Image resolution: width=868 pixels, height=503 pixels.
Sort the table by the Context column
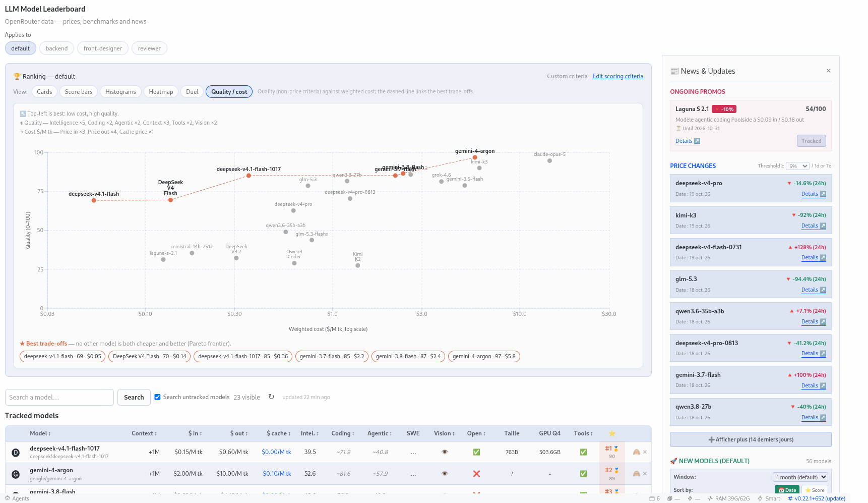click(144, 433)
